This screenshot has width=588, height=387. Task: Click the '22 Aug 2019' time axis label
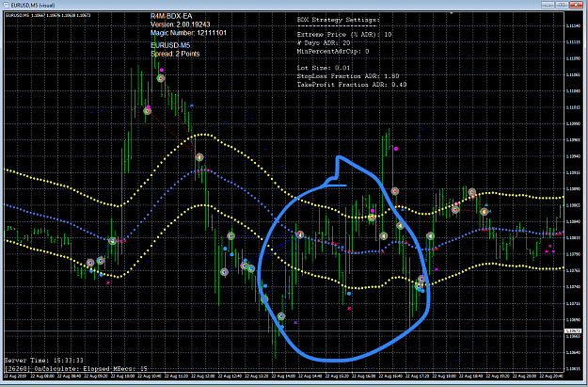pos(16,376)
